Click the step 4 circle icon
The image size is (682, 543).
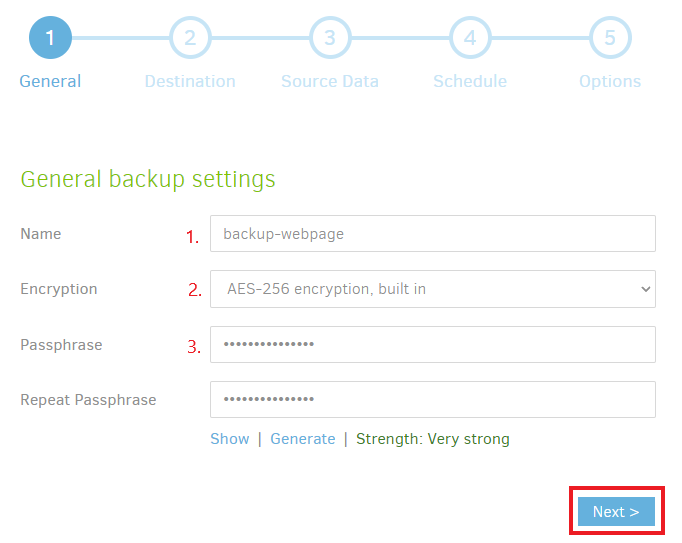pos(470,38)
